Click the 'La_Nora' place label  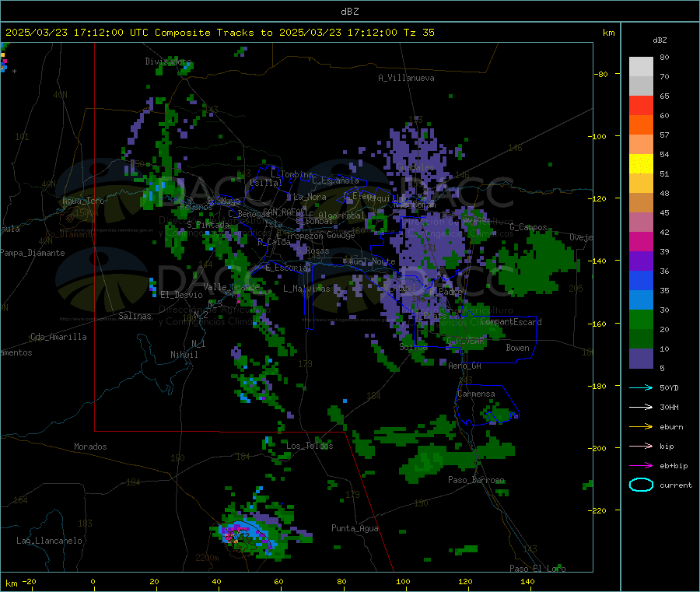click(310, 197)
